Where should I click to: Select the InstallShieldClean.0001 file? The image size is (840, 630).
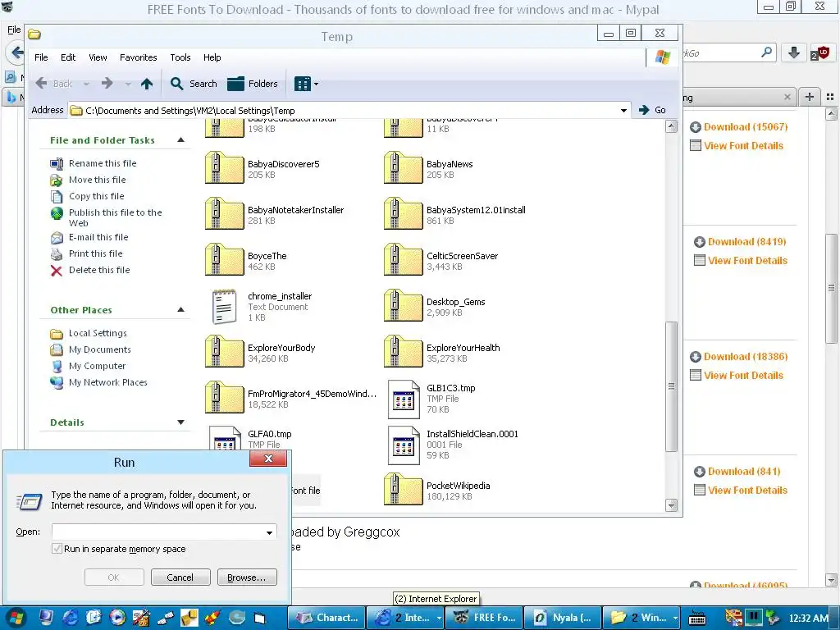click(453, 445)
